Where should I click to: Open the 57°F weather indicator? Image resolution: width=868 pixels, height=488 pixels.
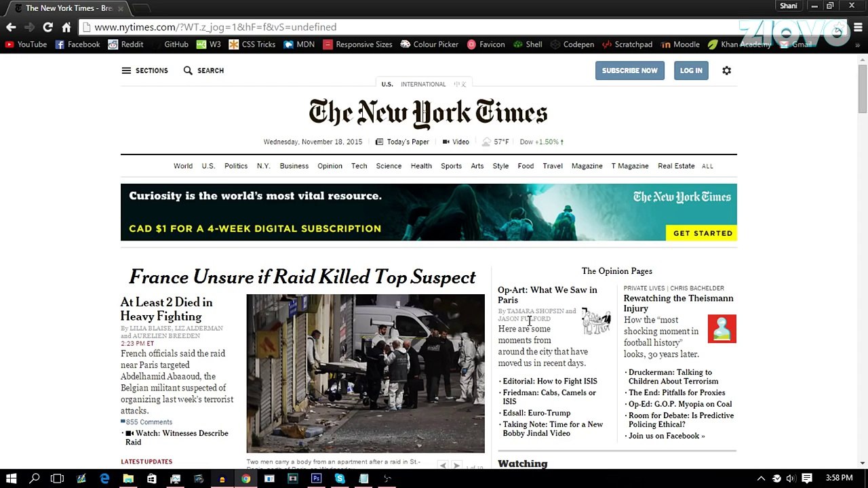point(495,142)
